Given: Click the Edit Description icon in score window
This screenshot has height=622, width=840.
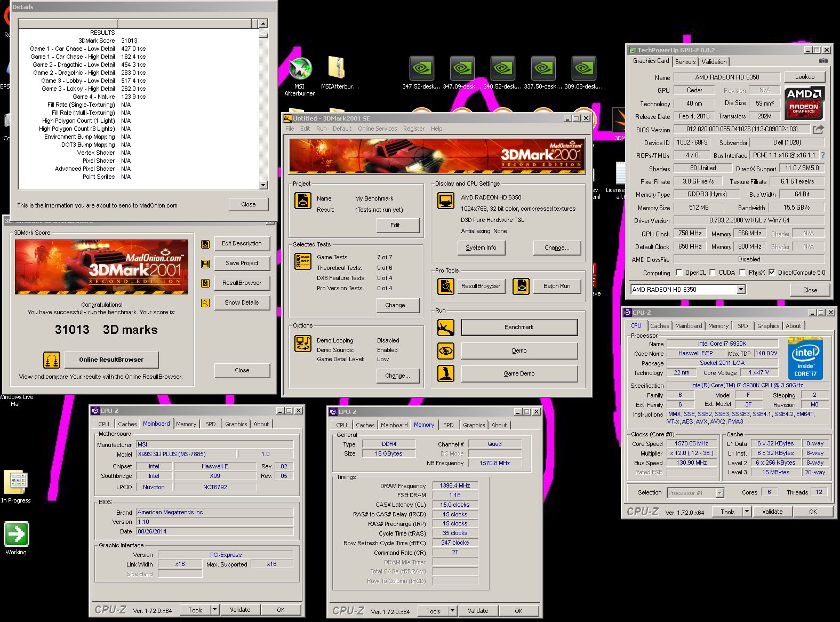Looking at the screenshot, I should [x=205, y=244].
